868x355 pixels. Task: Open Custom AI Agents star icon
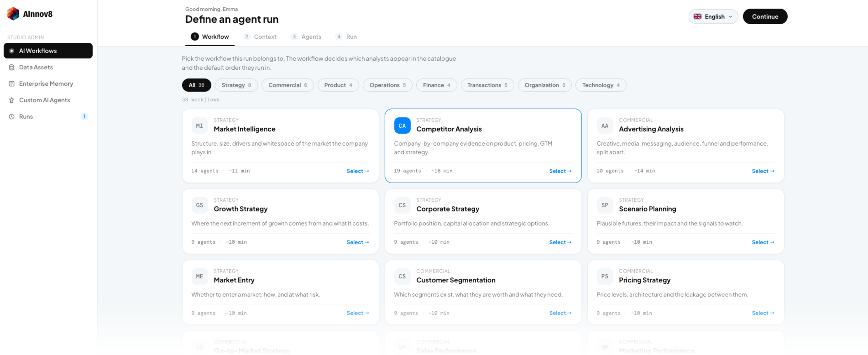pos(12,100)
